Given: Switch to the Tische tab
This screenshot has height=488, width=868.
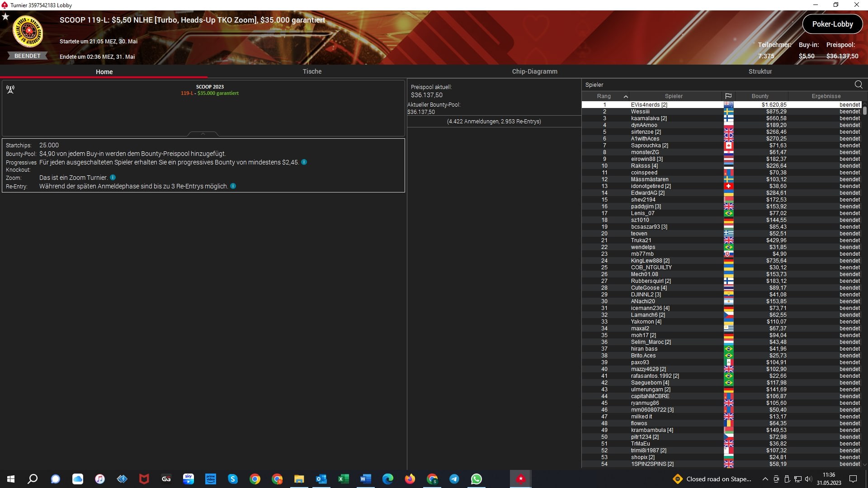Looking at the screenshot, I should coord(312,71).
